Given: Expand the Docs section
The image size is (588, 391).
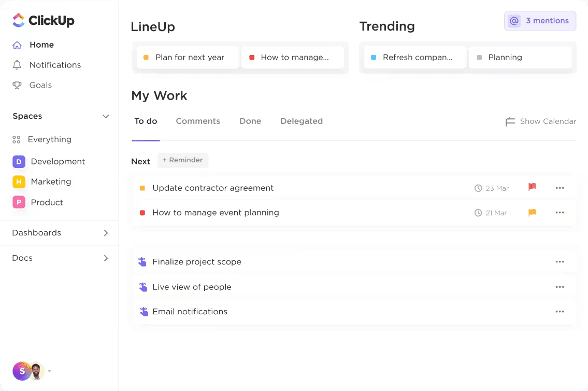Looking at the screenshot, I should coord(106,258).
